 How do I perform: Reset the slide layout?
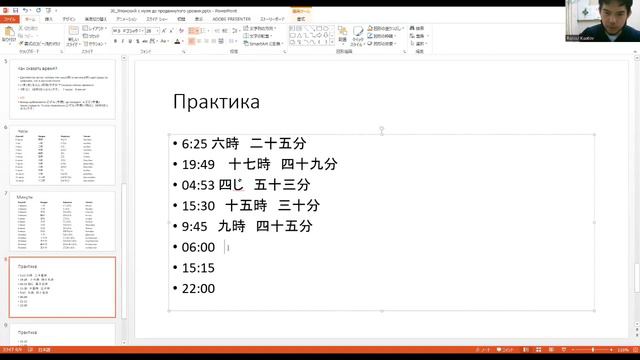click(x=91, y=36)
